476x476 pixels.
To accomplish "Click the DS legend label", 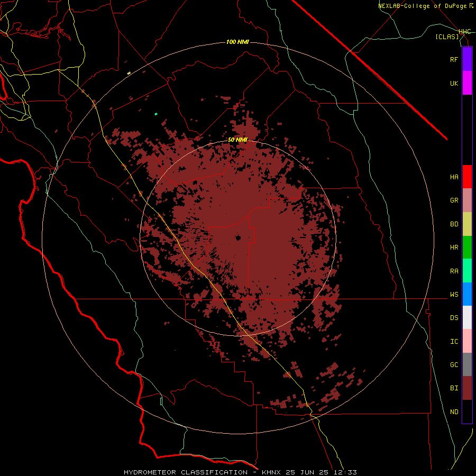I will (x=454, y=318).
